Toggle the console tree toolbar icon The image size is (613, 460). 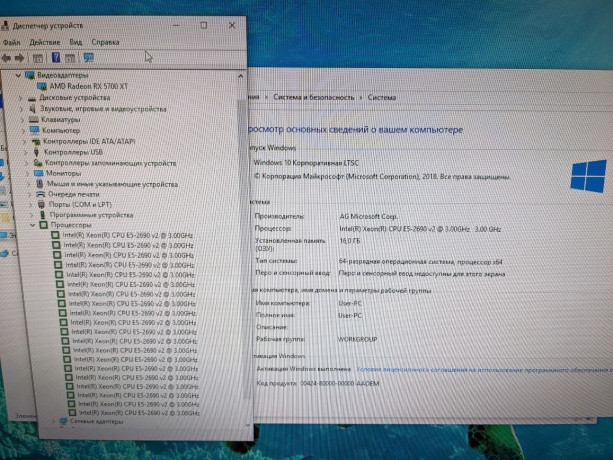[x=38, y=58]
